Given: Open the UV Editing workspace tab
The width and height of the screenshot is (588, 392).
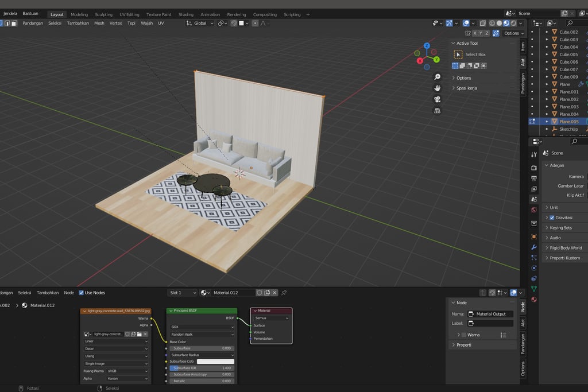Looking at the screenshot, I should coord(129,14).
